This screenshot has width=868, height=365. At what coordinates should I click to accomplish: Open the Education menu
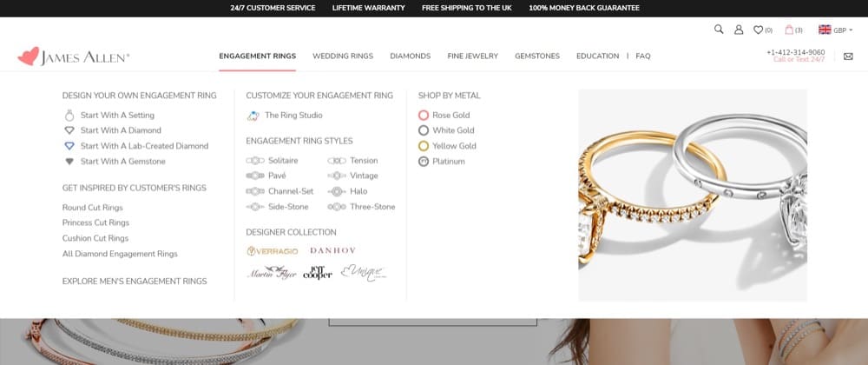pos(597,56)
